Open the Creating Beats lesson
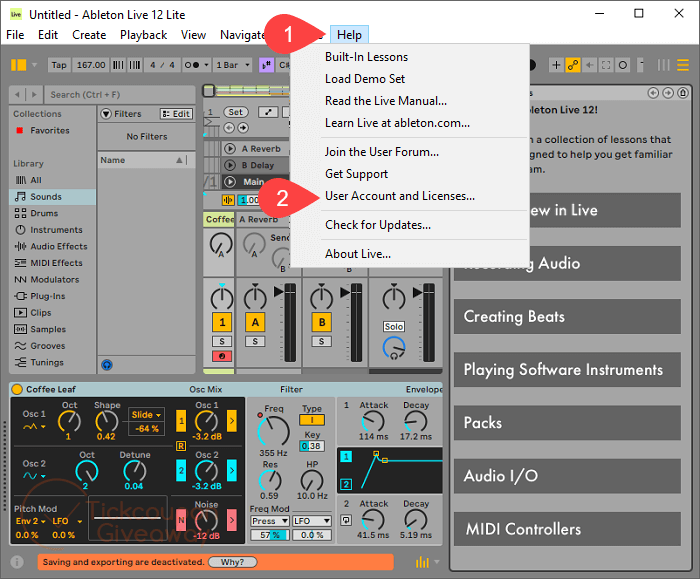The height and width of the screenshot is (579, 700). tap(567, 317)
